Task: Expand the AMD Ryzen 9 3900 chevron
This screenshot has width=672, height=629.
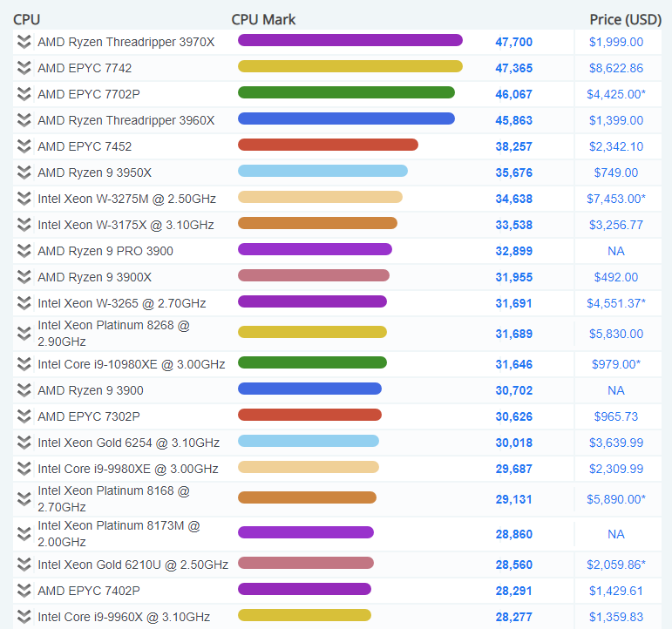Action: pyautogui.click(x=24, y=390)
